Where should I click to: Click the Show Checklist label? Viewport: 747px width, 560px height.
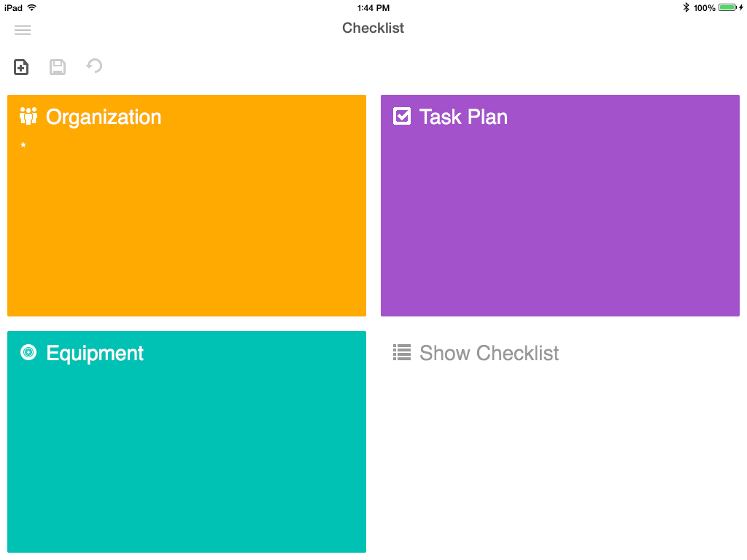tap(489, 353)
